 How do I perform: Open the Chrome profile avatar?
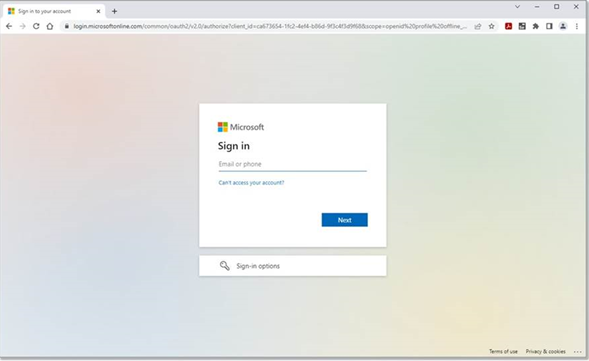pyautogui.click(x=563, y=26)
